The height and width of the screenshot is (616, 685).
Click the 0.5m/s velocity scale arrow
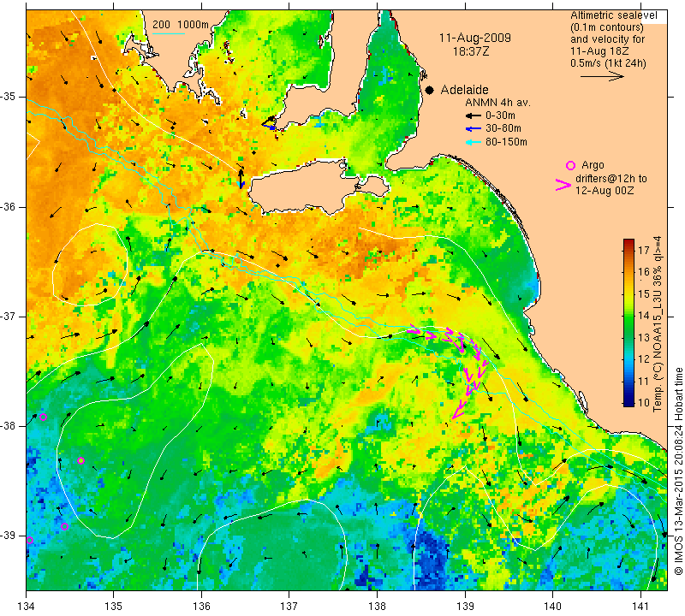point(602,76)
